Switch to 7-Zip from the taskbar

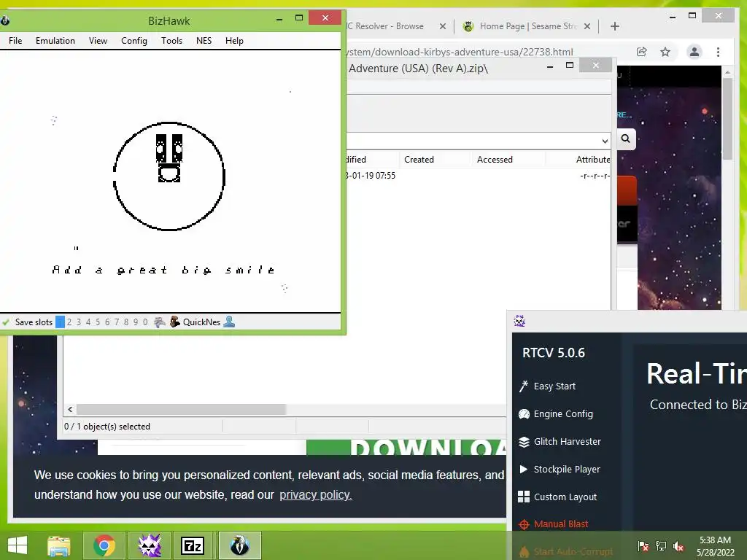[x=193, y=545]
